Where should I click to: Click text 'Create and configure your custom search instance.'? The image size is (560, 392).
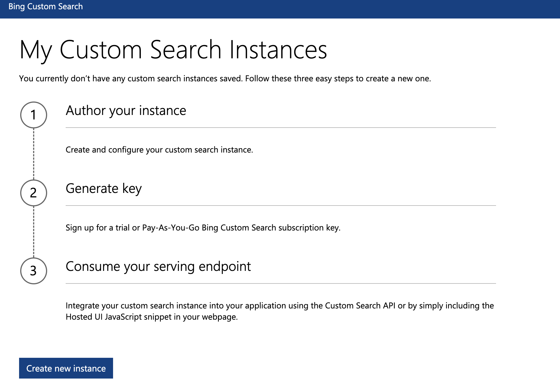pos(159,150)
